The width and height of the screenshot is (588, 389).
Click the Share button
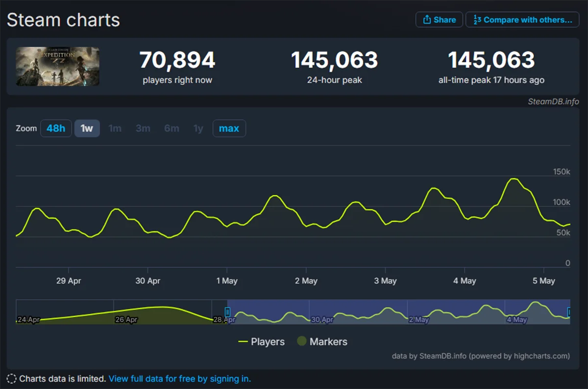coord(439,20)
